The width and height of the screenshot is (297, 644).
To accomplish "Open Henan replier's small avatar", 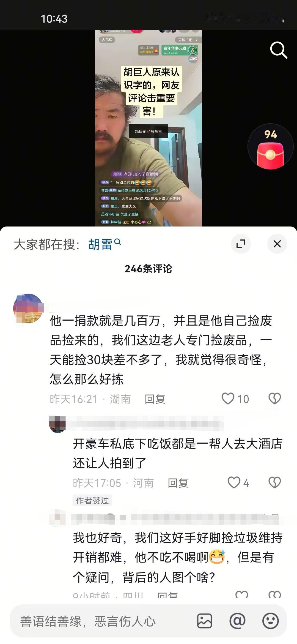I will (57, 424).
